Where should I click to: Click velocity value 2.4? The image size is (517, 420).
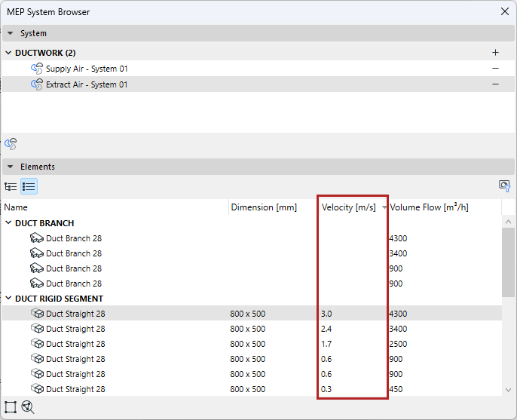(326, 329)
